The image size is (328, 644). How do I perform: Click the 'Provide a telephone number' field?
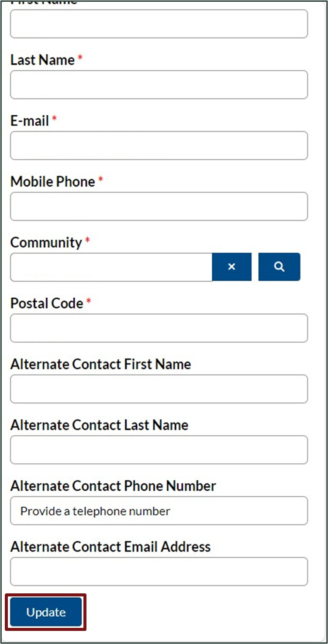point(159,510)
